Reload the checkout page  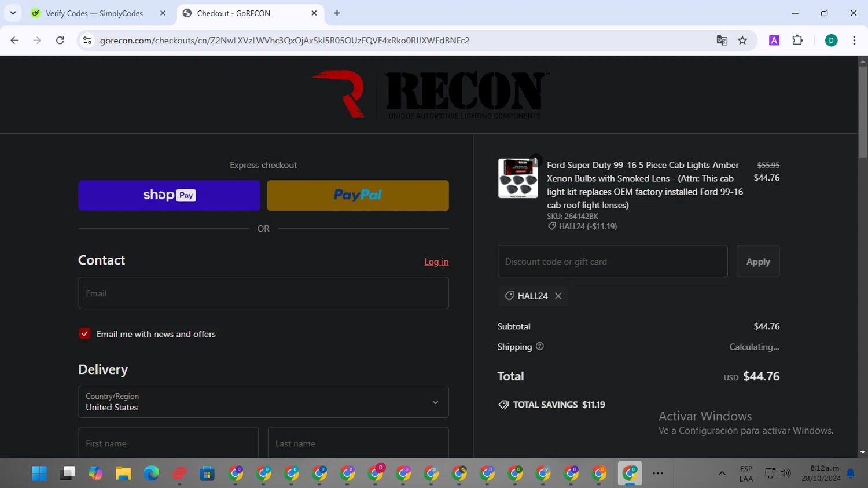click(60, 41)
